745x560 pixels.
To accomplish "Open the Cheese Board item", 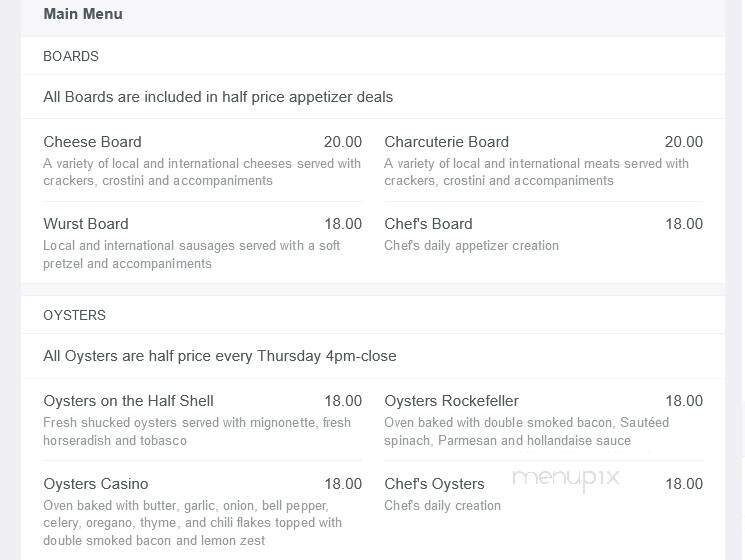I will pos(92,142).
